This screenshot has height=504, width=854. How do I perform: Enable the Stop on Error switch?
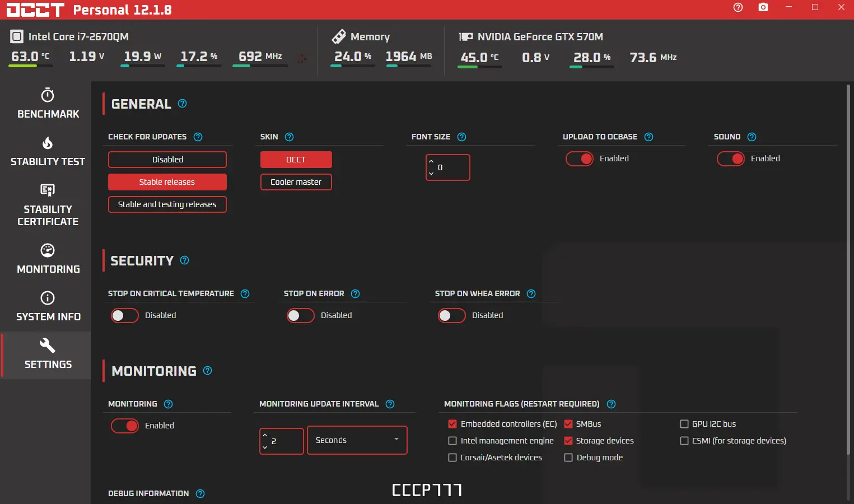[x=301, y=316]
